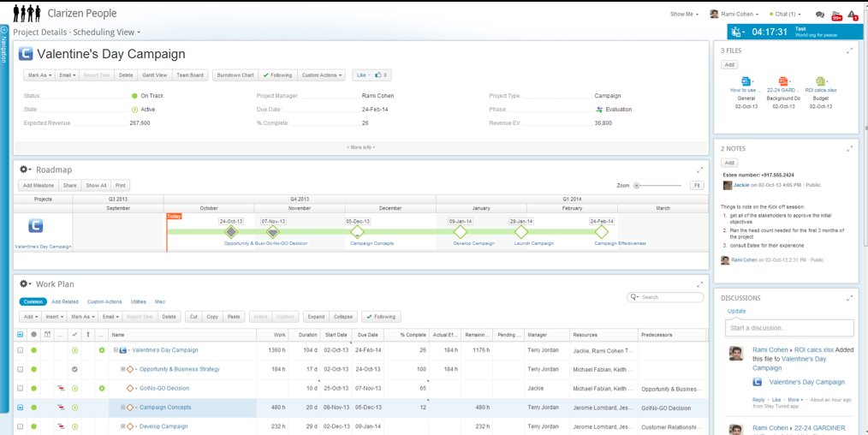This screenshot has height=435, width=868.
Task: Collapse the Valentine's Day Campaign tree node
Action: coord(116,350)
